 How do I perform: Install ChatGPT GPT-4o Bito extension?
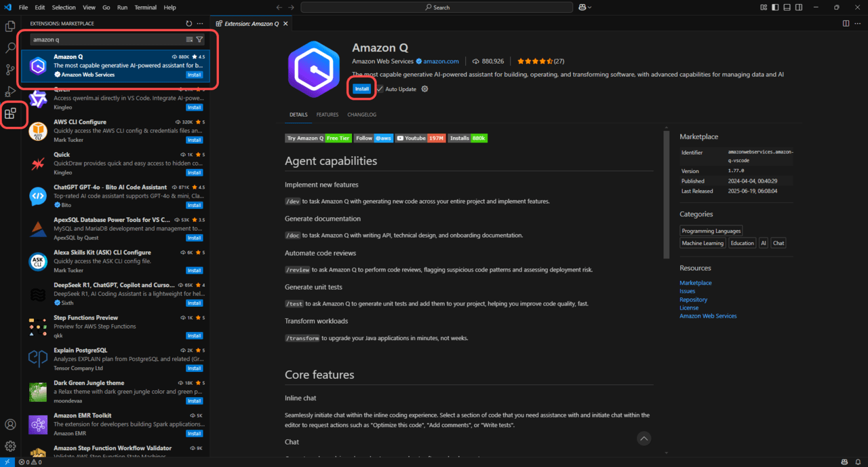pyautogui.click(x=195, y=205)
